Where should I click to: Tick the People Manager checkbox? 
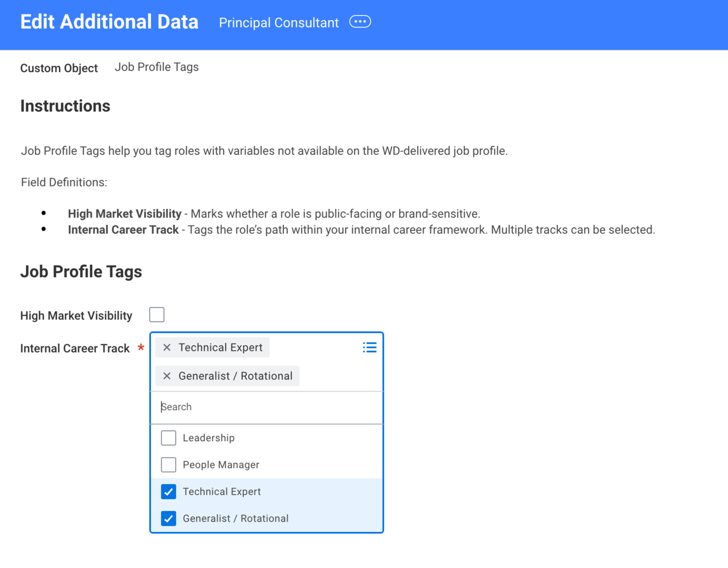click(x=168, y=465)
